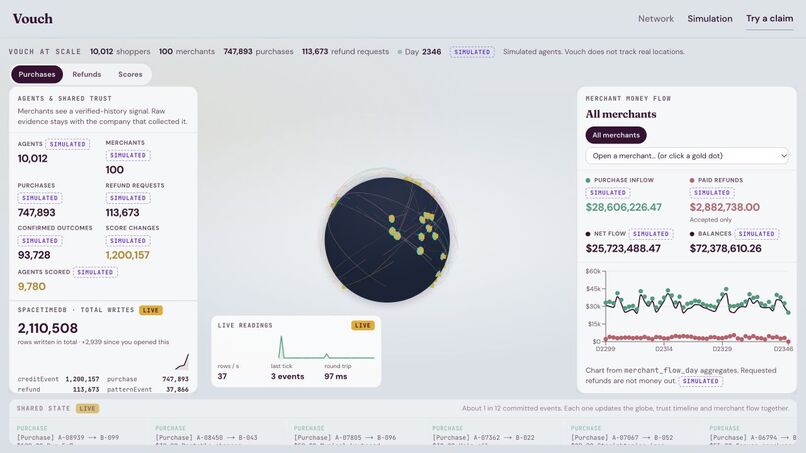Go to the Network page
806x453 pixels.
[655, 19]
